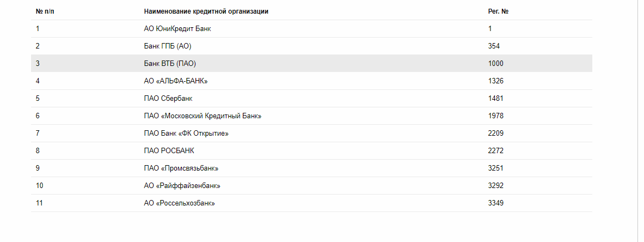Click ПАО «Промсвязьбанк» bank name
Viewport: 644px width, 242px height.
point(181,168)
